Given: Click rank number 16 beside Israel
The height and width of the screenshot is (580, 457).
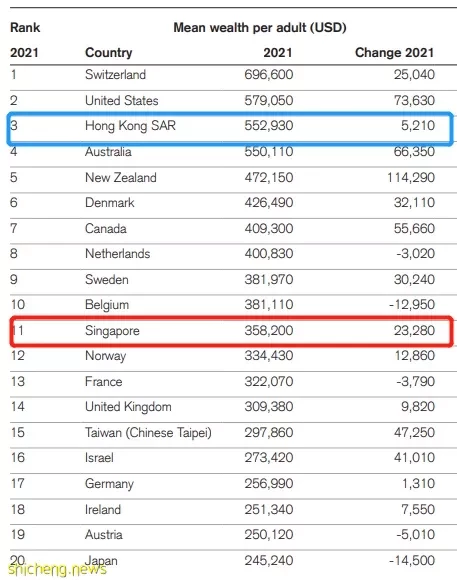Looking at the screenshot, I should pyautogui.click(x=17, y=458).
